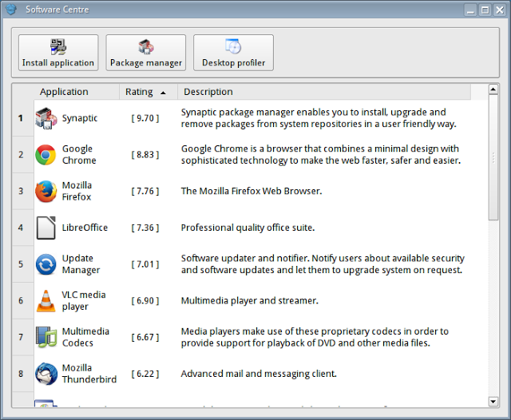Click the [ 8.83 ] rating value

coord(145,155)
